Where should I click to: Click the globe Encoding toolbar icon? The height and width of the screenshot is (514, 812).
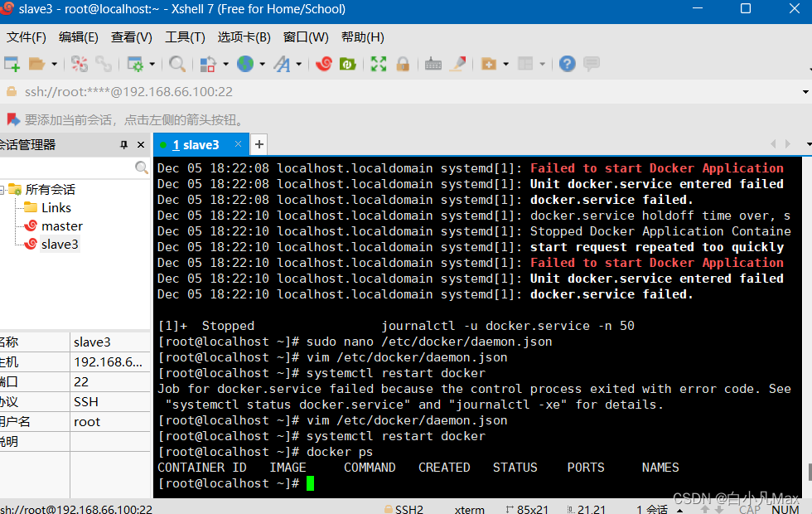(245, 65)
